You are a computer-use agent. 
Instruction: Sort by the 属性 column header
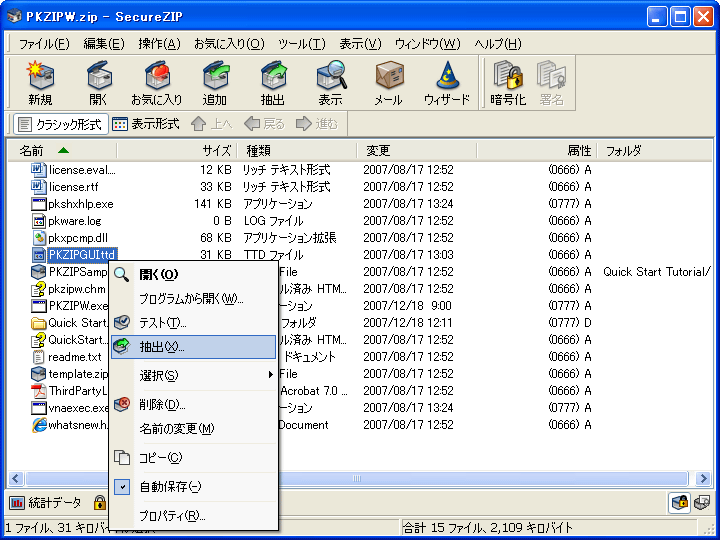tap(537, 151)
